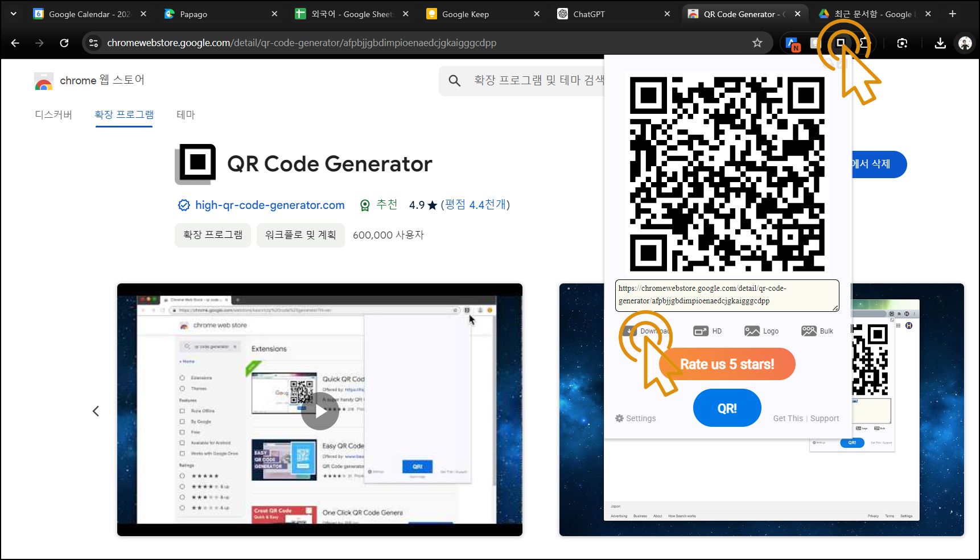Image resolution: width=980 pixels, height=560 pixels.
Task: Open the Chrome downloads icon
Action: 940,43
